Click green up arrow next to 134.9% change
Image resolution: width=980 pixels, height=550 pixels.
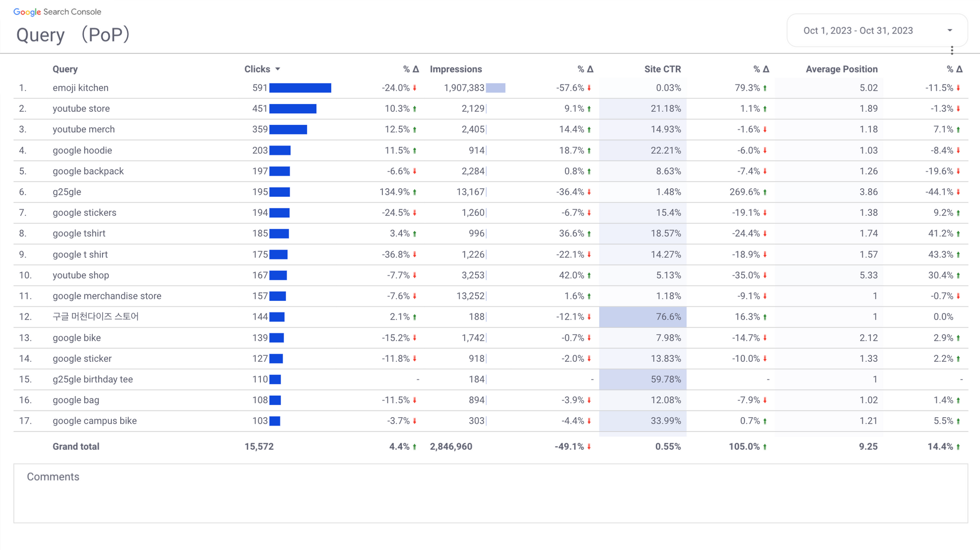pyautogui.click(x=415, y=192)
